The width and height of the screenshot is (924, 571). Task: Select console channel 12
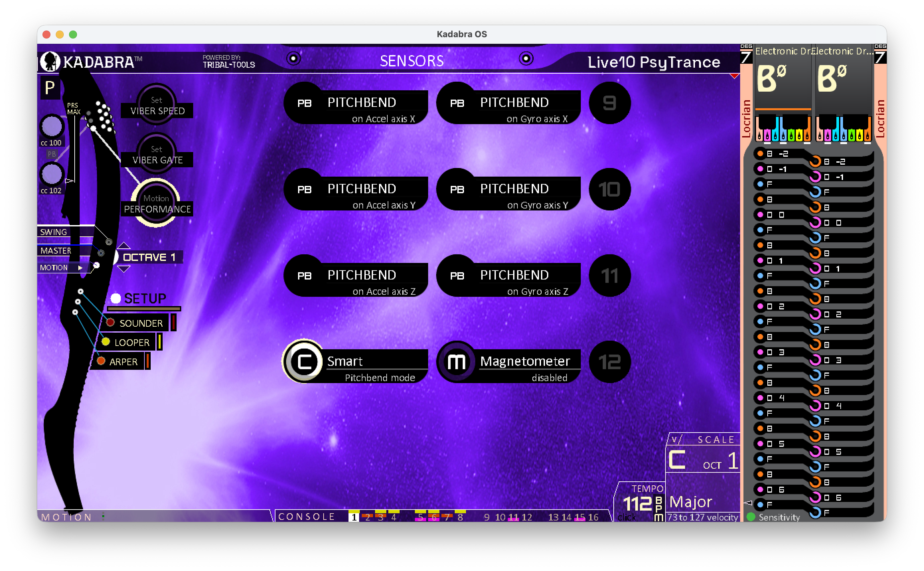pos(526,517)
